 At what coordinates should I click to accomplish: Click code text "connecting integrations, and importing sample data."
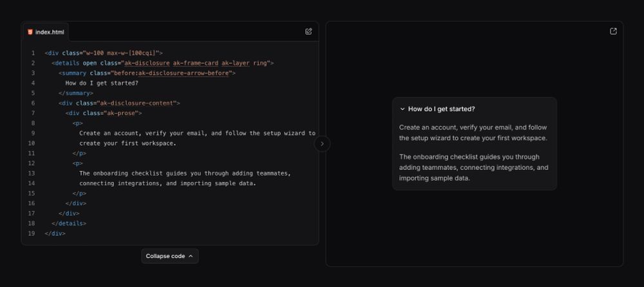click(x=167, y=183)
